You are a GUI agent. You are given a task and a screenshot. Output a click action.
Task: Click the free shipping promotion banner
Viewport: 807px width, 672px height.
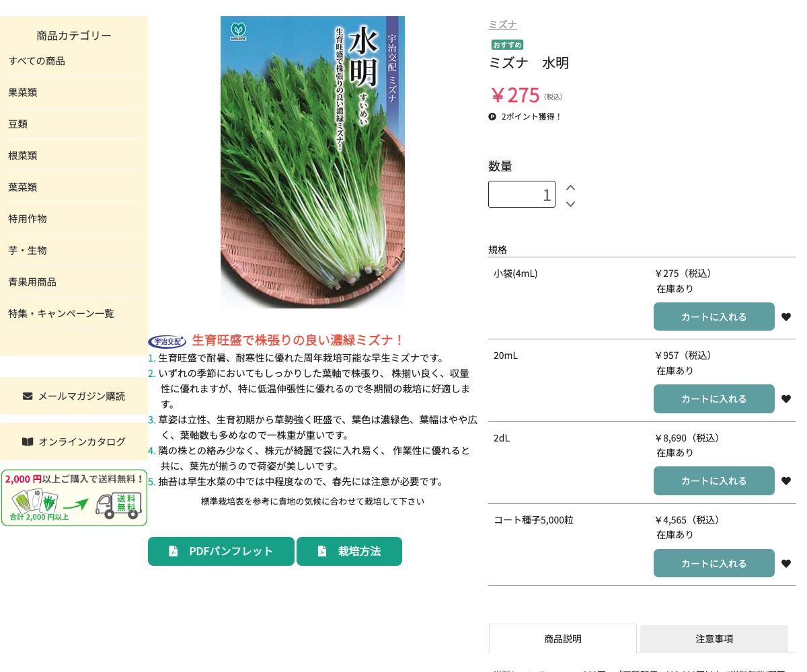click(74, 498)
